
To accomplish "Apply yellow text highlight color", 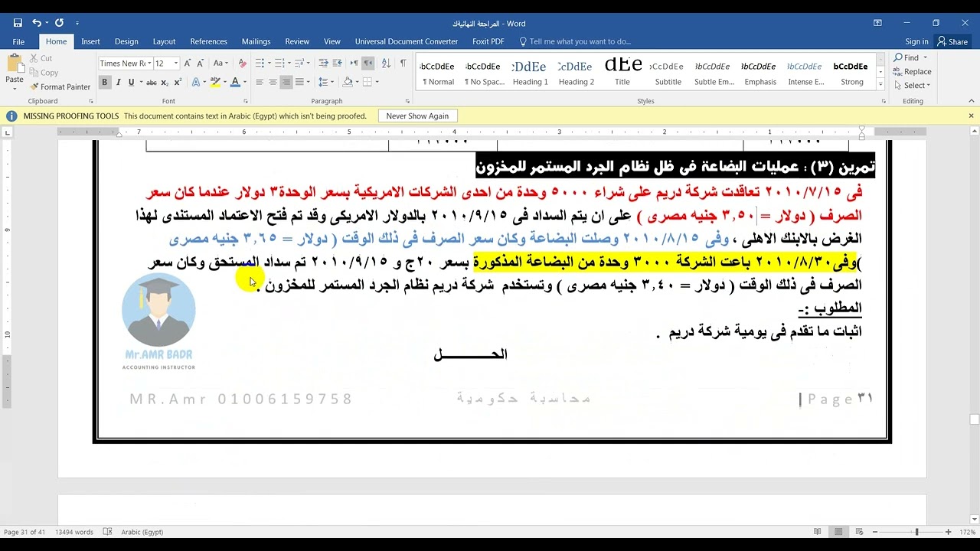I will click(x=215, y=82).
